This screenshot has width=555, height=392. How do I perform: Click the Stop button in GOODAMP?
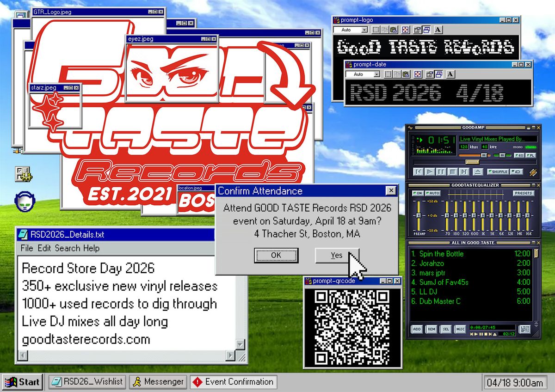coord(453,171)
